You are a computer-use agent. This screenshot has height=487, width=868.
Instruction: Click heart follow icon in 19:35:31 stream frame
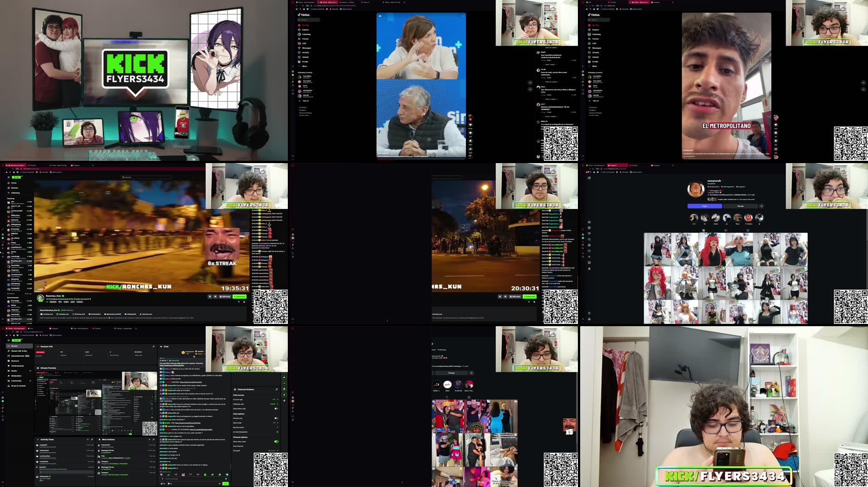215,297
